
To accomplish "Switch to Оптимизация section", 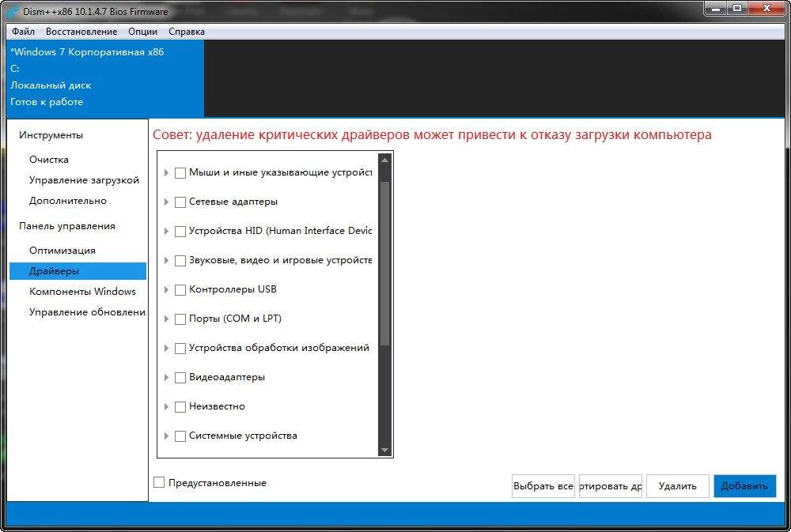I will 62,250.
